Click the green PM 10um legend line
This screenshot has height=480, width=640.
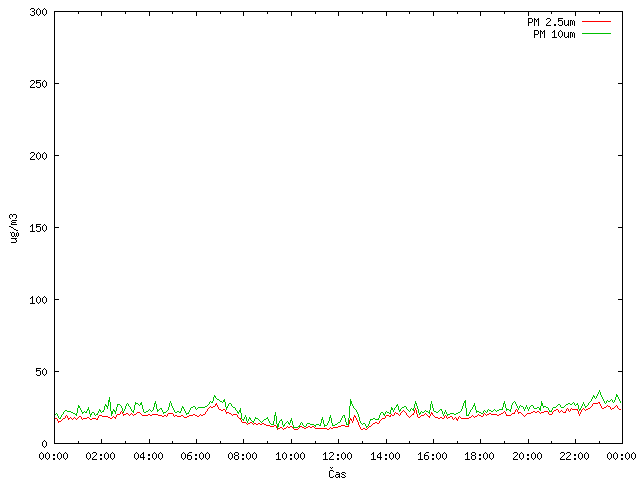click(x=596, y=33)
